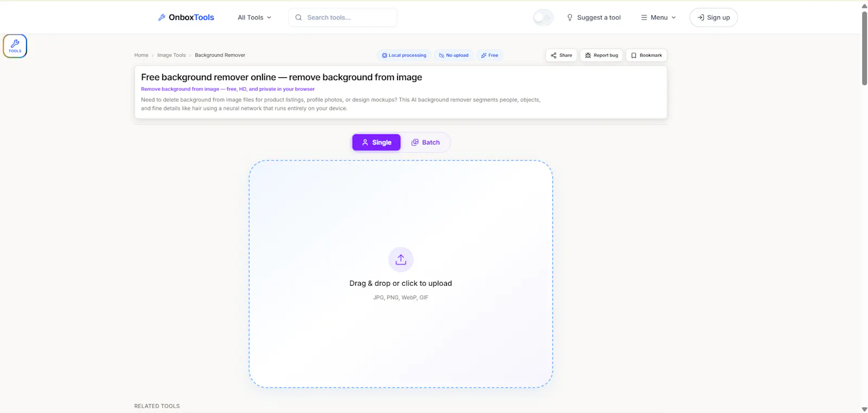
Task: Toggle the dark mode switch in header
Action: point(543,17)
